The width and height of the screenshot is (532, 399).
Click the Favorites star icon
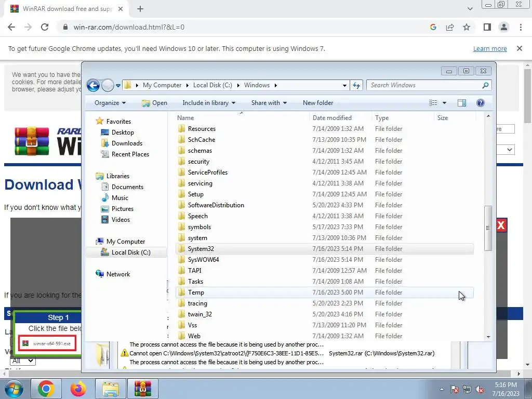tap(99, 121)
